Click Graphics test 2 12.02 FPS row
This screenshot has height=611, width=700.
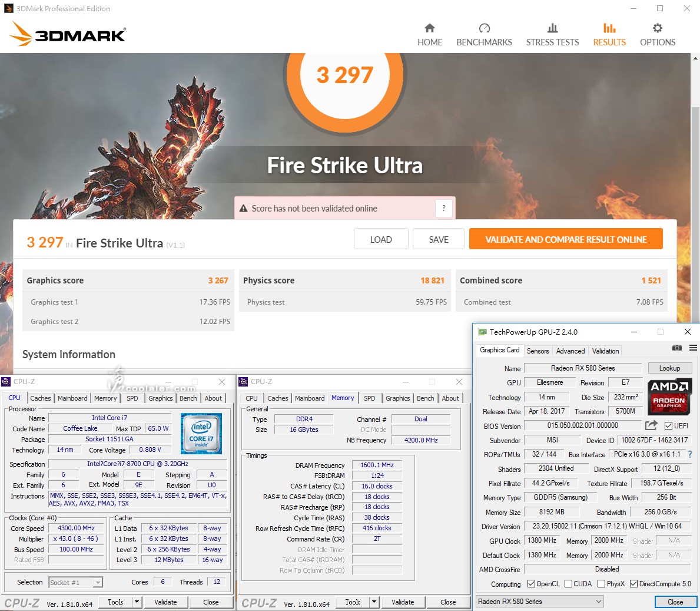pyautogui.click(x=128, y=322)
